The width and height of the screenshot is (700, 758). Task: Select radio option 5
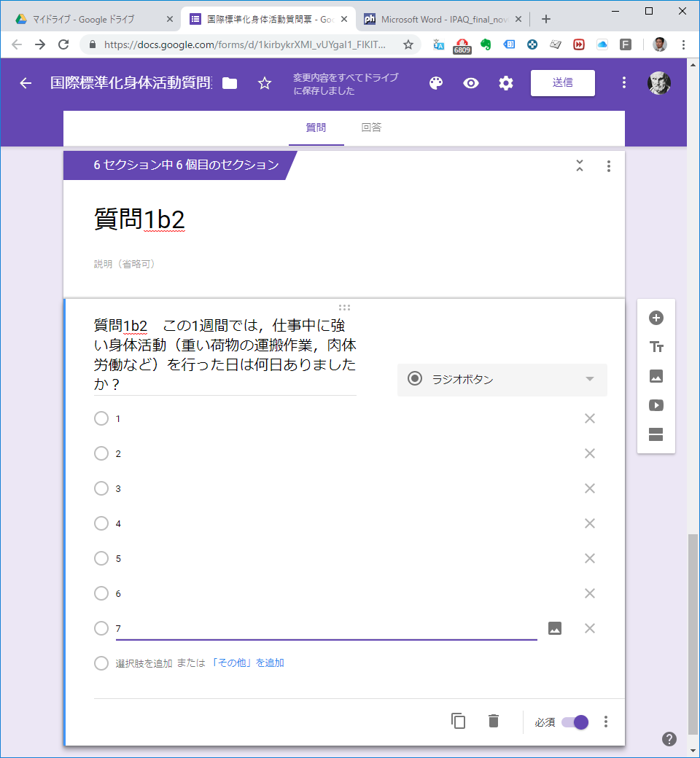pos(101,558)
